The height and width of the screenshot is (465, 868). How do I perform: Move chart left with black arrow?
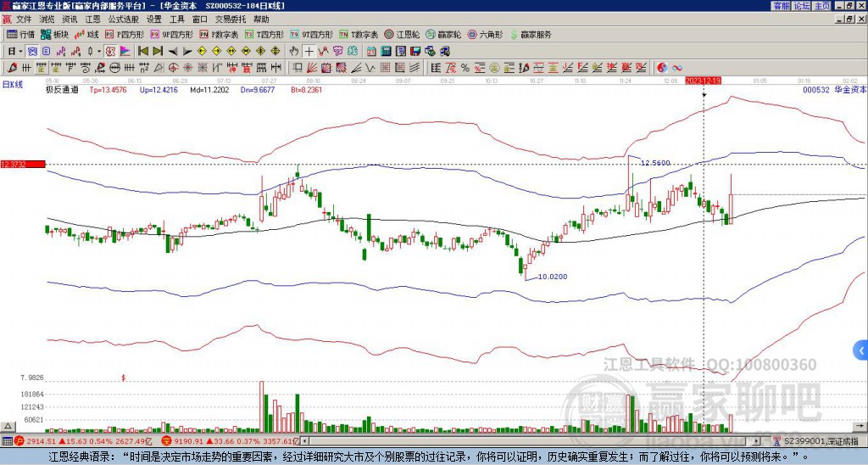(172, 52)
